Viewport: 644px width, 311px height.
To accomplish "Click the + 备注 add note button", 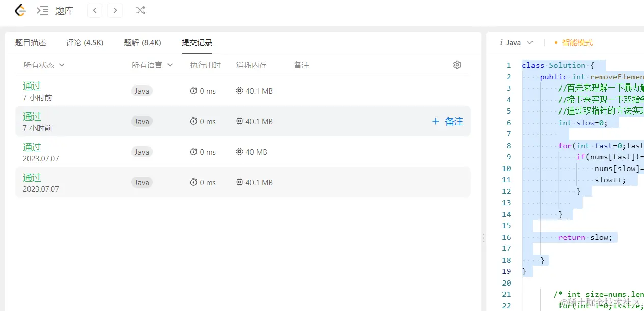I will pos(447,121).
